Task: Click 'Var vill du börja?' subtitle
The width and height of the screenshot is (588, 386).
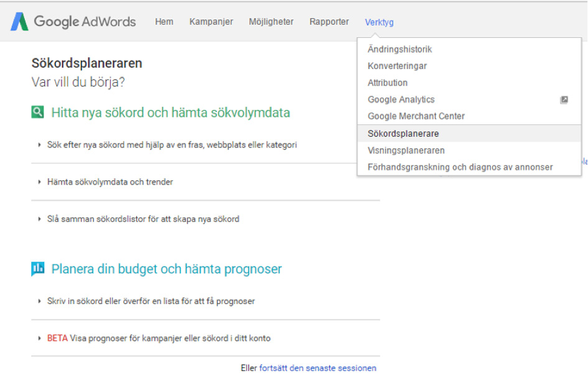Action: coord(78,81)
